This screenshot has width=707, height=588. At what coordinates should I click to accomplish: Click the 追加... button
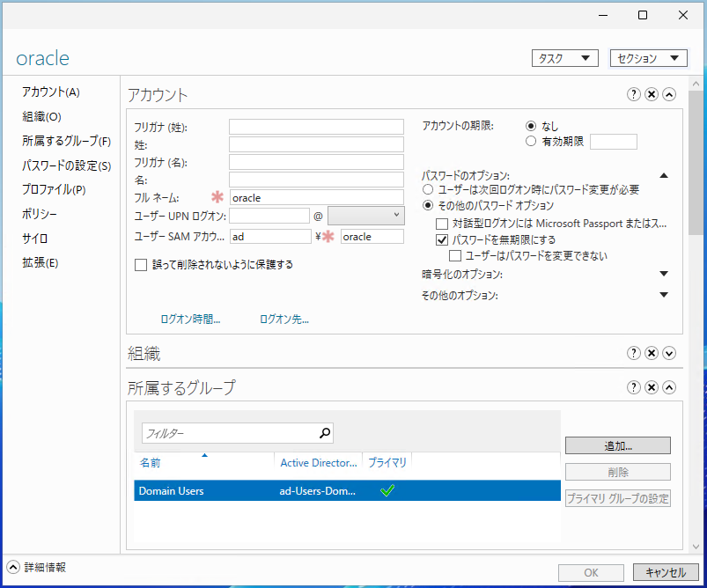[x=617, y=446]
